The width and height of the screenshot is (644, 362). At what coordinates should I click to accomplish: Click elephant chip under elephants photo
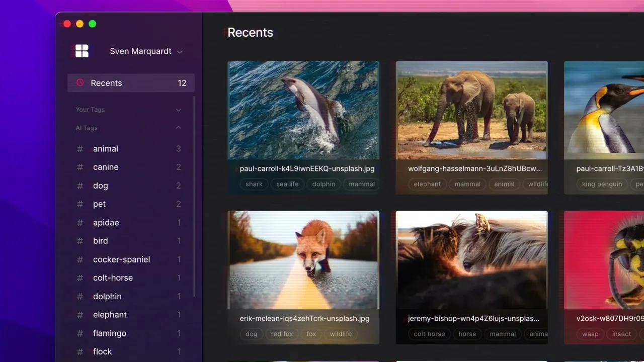click(x=427, y=184)
